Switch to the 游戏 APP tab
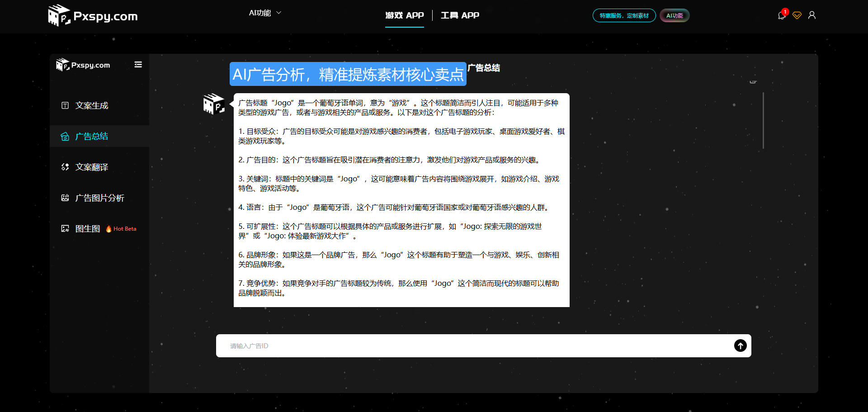Image resolution: width=868 pixels, height=412 pixels. point(405,15)
